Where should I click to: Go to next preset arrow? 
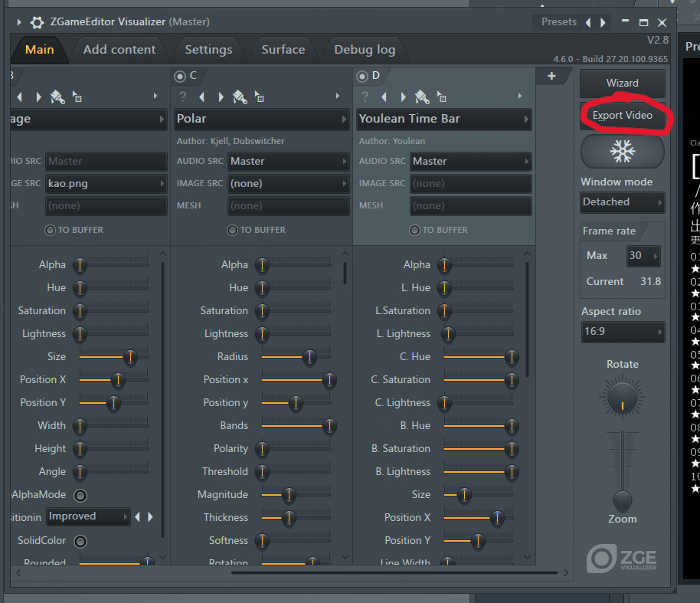[x=604, y=22]
